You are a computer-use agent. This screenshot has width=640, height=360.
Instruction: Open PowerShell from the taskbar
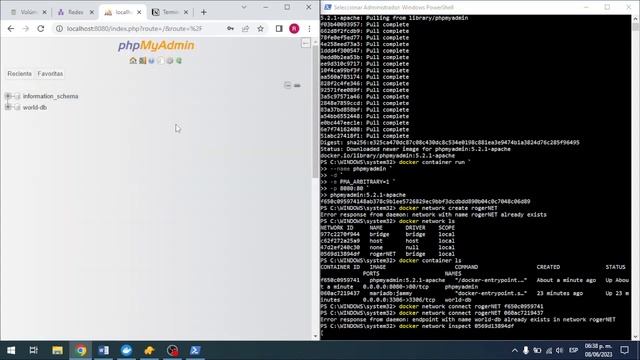coord(195,350)
